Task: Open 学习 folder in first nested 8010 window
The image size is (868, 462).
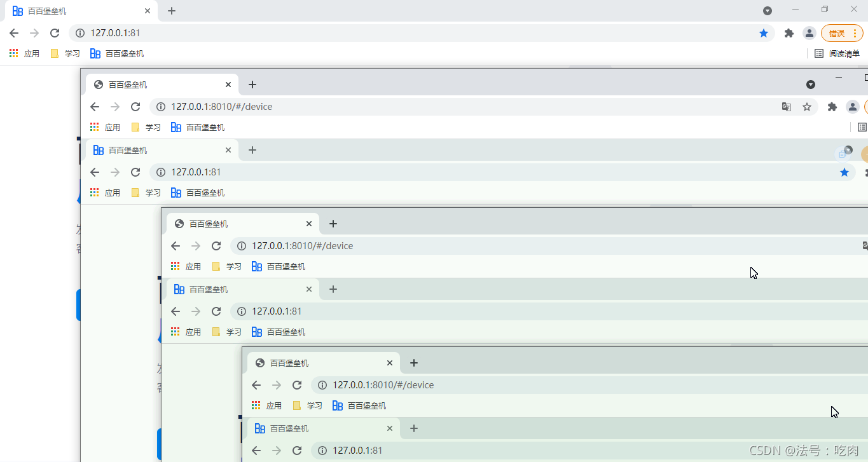Action: (146, 127)
